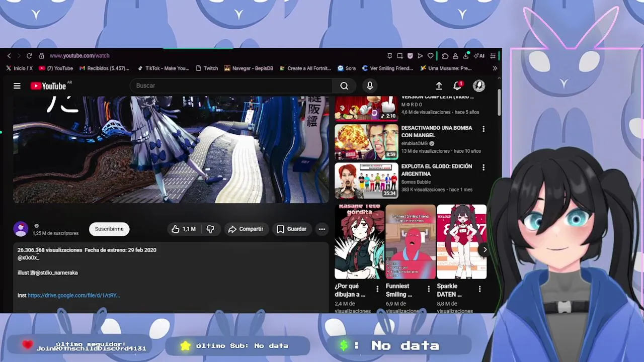
Task: Reload the page with the refresh icon
Action: click(x=29, y=56)
